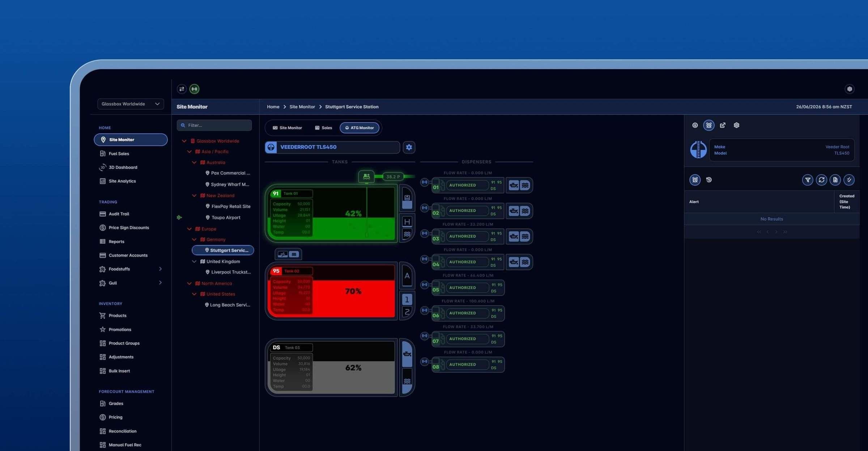Open the VEEDERROOT TLS450 gear settings

[x=409, y=147]
